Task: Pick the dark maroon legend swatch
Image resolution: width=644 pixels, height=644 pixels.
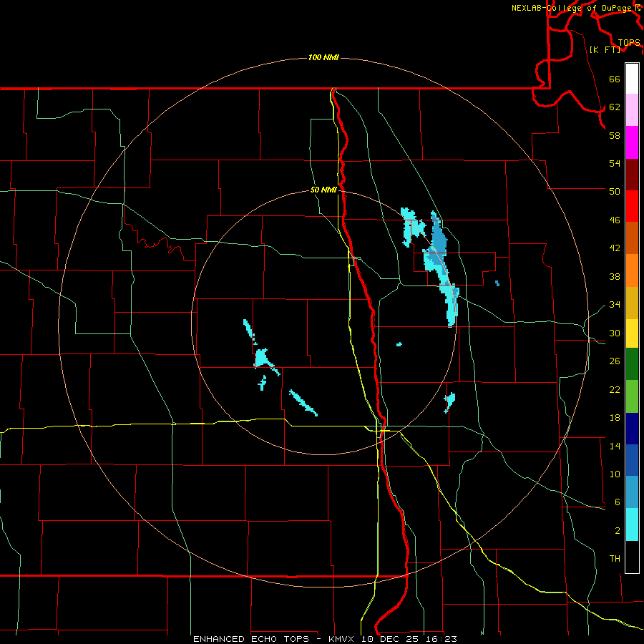Action: coord(632,175)
